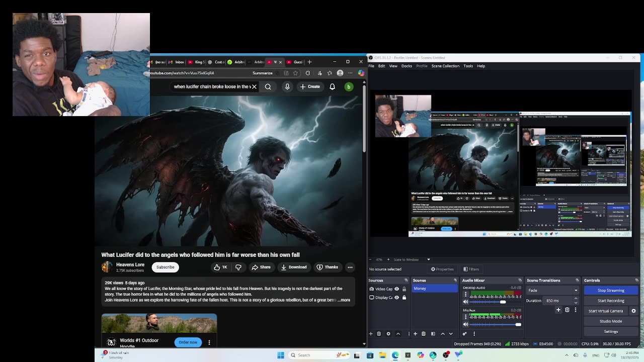
Task: Toggle lock on Display Capture source
Action: 404,297
